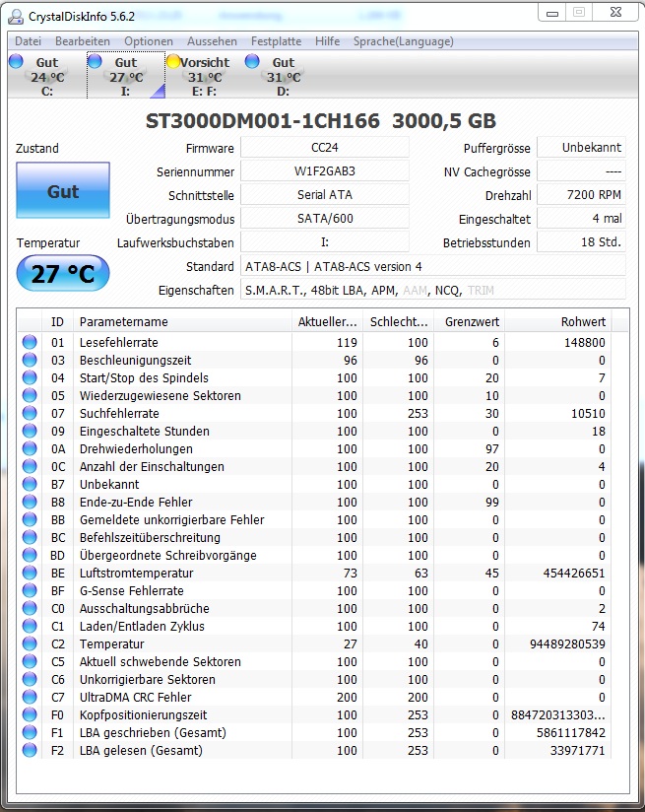Click the status orb for Ende-zu-Ende Fehler
The image size is (645, 812).
pyautogui.click(x=30, y=502)
